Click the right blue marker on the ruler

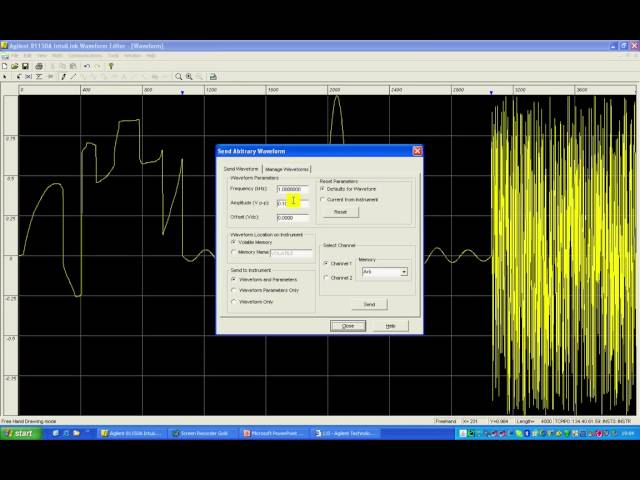pyautogui.click(x=491, y=93)
